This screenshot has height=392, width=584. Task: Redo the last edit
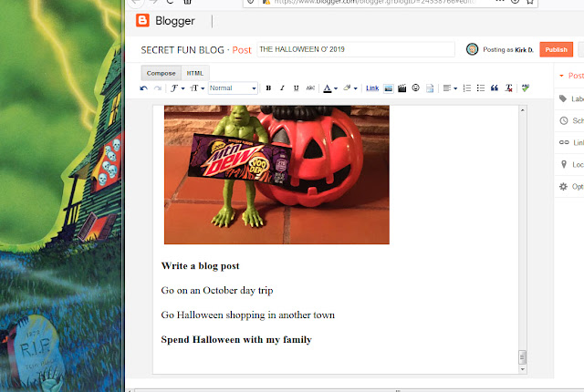coord(158,88)
